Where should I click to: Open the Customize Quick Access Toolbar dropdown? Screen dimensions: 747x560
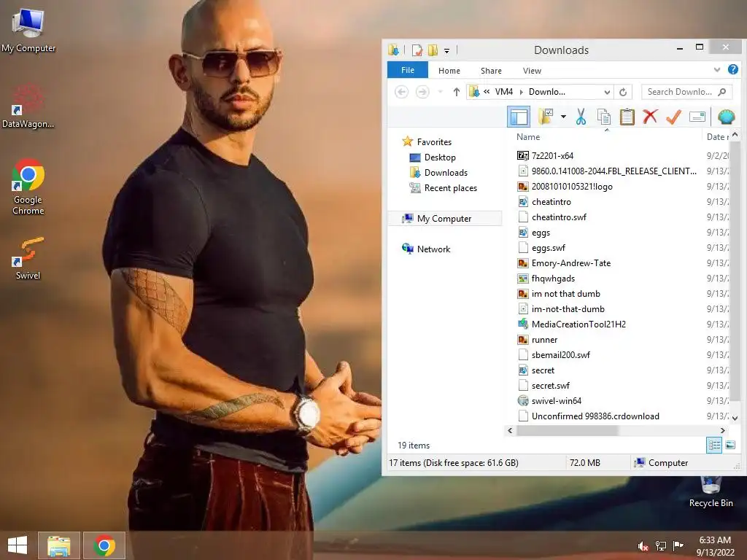(447, 50)
